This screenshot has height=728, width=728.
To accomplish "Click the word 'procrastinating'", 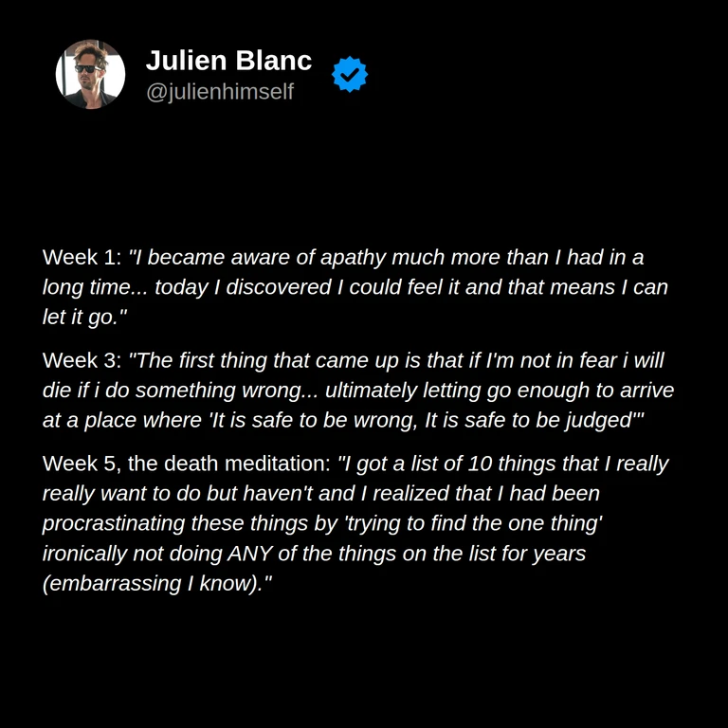I will 114,523.
